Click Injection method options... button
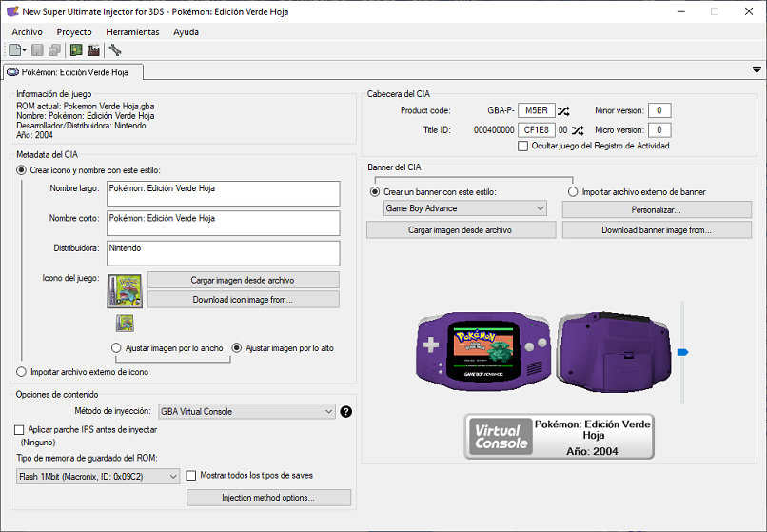 coord(268,498)
